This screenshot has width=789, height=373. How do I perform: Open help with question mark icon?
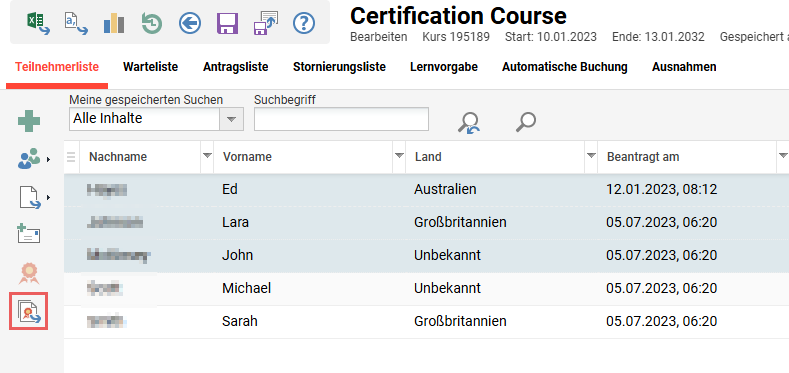(304, 23)
